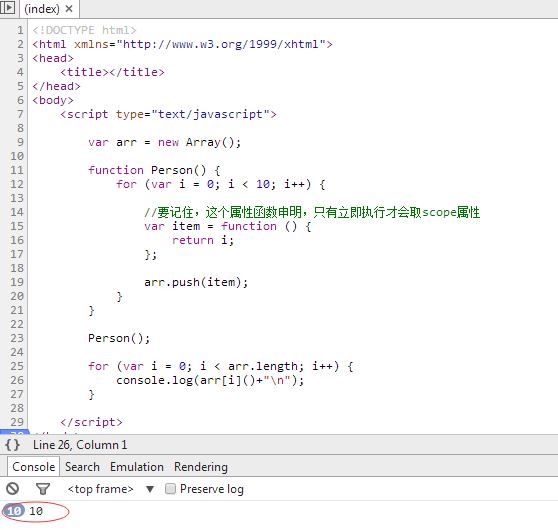Clear the console log icon
The width and height of the screenshot is (558, 530).
[x=12, y=488]
